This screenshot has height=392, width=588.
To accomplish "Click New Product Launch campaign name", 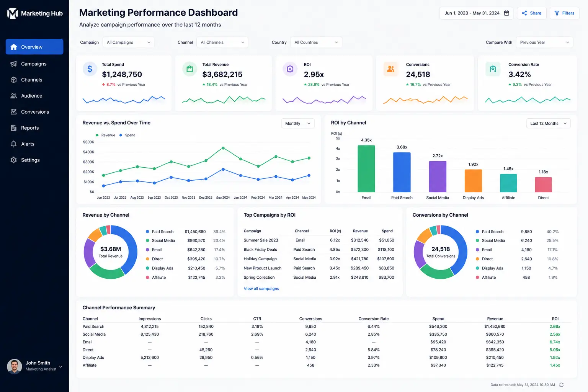I will pos(263,268).
